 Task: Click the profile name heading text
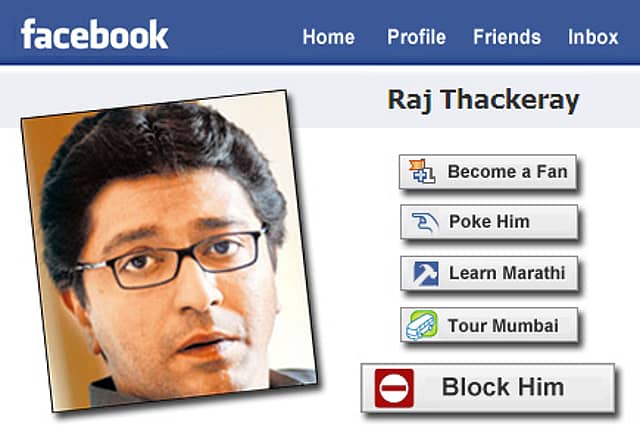pyautogui.click(x=483, y=100)
